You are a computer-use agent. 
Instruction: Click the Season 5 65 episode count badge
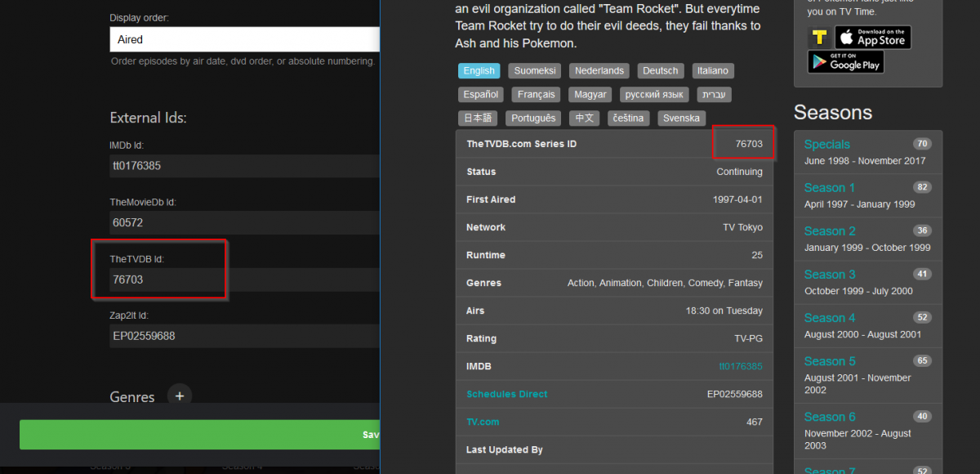pyautogui.click(x=923, y=360)
